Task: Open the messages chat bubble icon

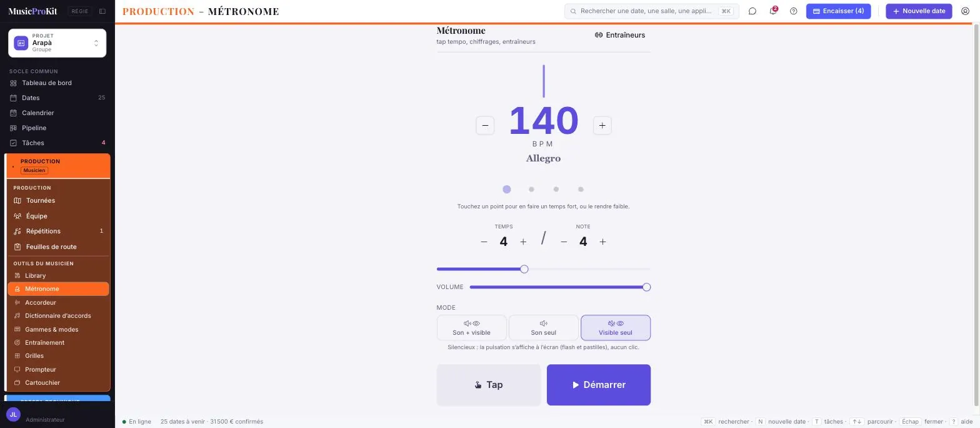Action: coord(752,11)
